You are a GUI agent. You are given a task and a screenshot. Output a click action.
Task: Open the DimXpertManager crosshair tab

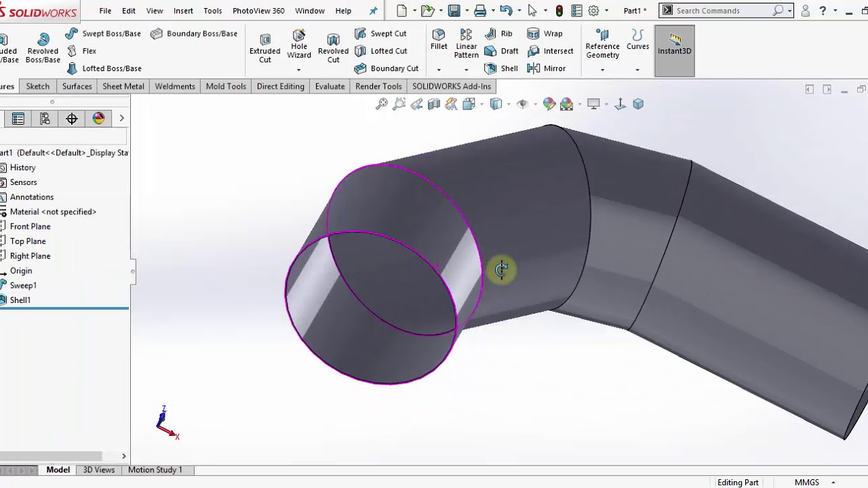coord(72,119)
